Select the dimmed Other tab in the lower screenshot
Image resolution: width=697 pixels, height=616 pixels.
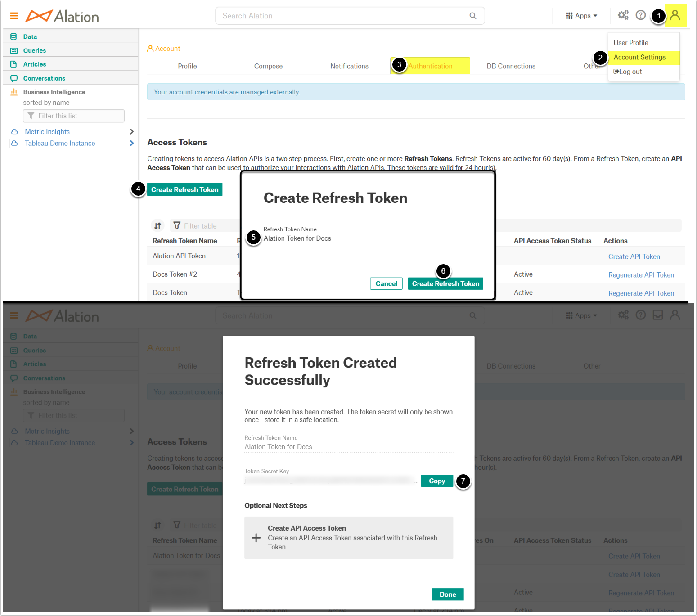pos(592,366)
